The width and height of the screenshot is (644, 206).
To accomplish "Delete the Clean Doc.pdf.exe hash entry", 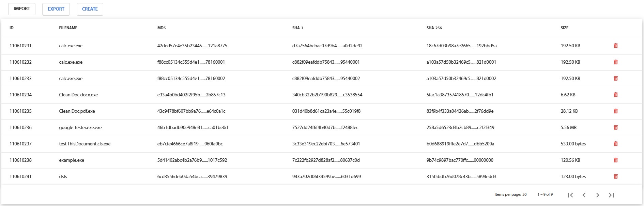I will click(x=616, y=111).
